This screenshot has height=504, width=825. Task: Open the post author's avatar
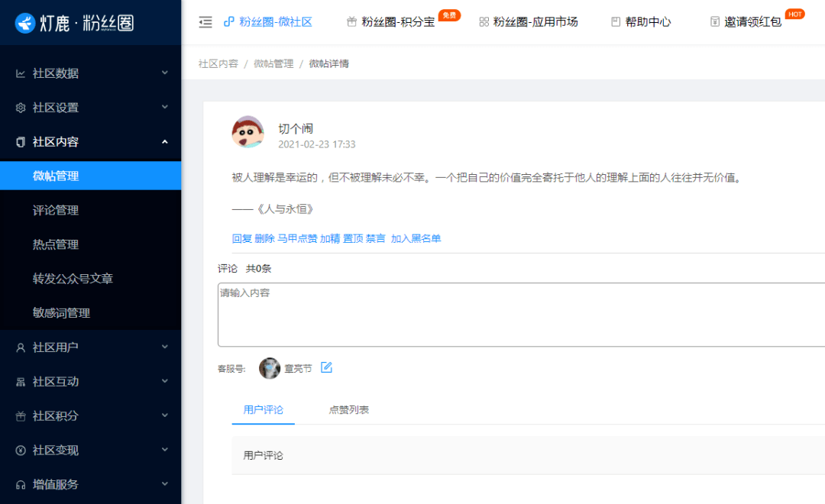click(247, 131)
